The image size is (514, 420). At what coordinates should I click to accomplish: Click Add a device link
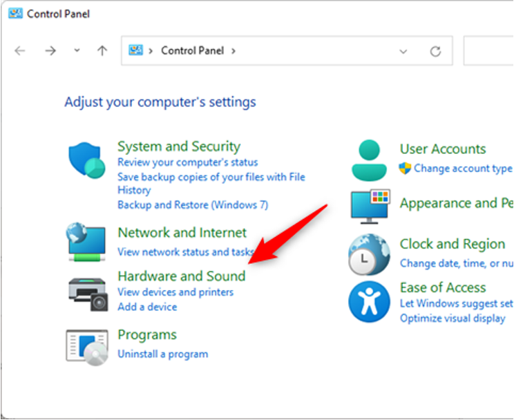[x=147, y=307]
